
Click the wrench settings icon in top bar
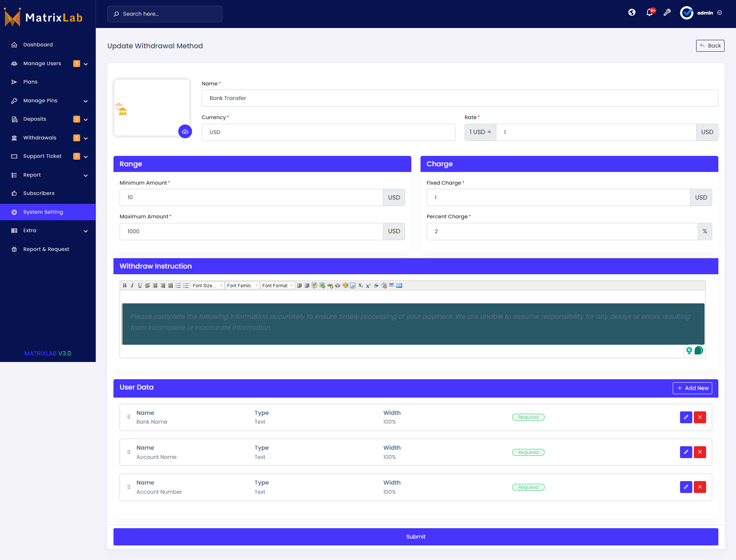pyautogui.click(x=667, y=13)
